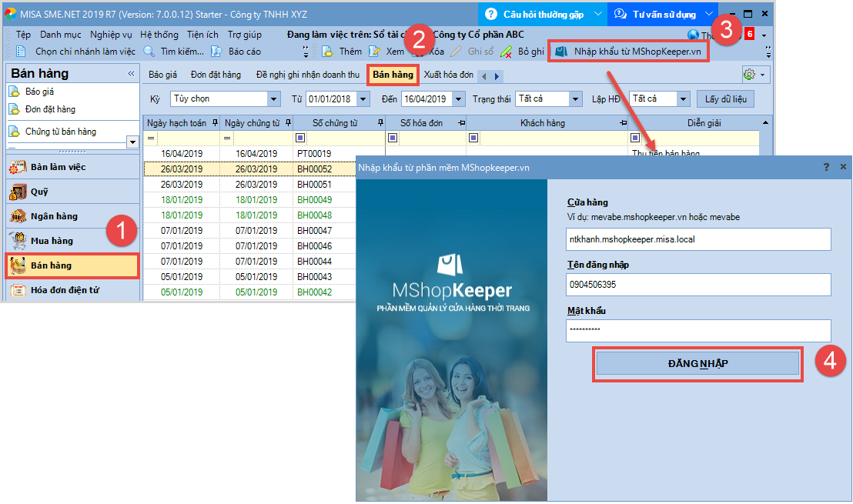
Task: Click the Xem view icon in toolbar
Action: pyautogui.click(x=374, y=51)
